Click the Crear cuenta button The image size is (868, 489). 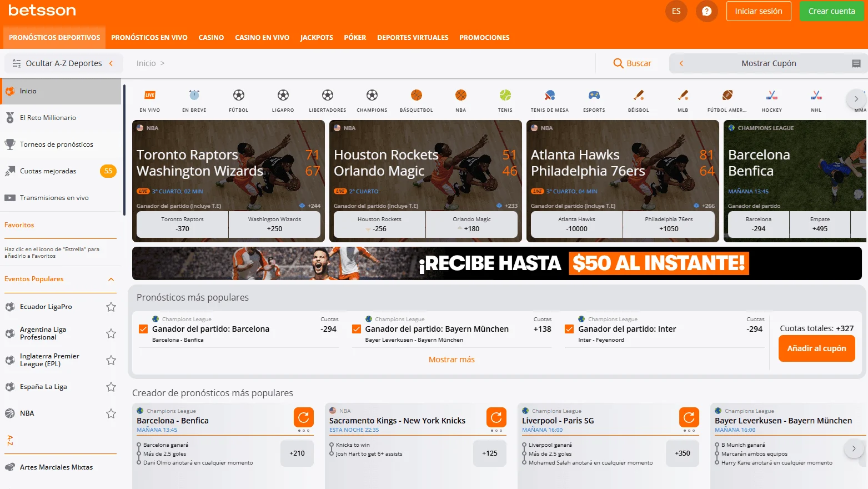click(831, 11)
